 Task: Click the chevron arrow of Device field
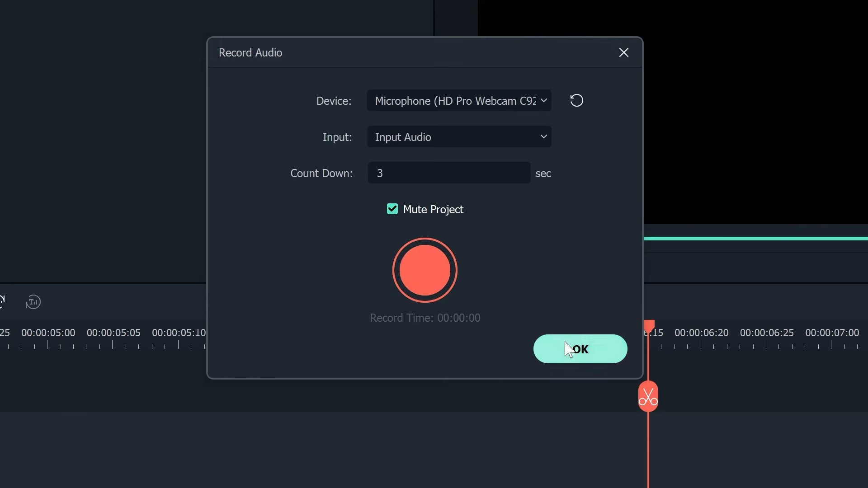point(543,100)
